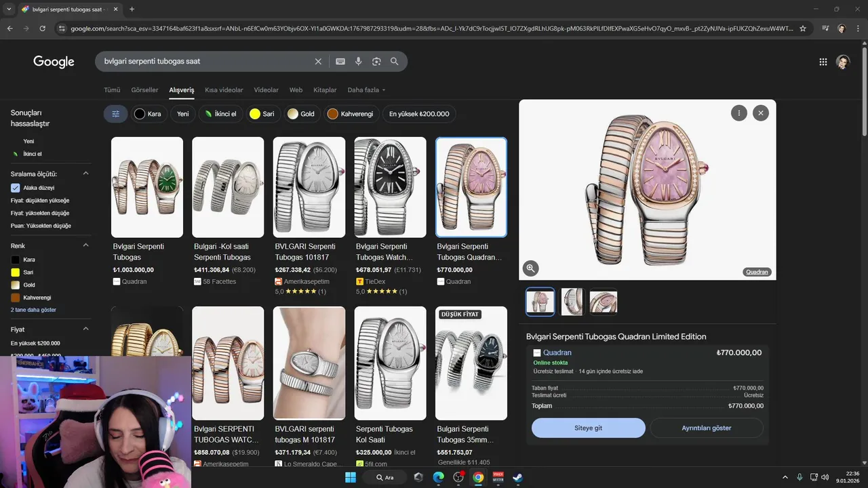This screenshot has width=868, height=488.
Task: Open BVLGARI Serpenti Tubogas 101817 listing
Action: [309, 217]
